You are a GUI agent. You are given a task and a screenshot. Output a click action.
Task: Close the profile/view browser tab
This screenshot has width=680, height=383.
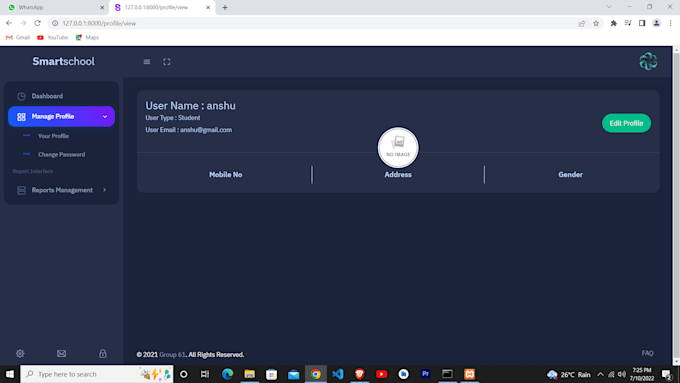[208, 7]
